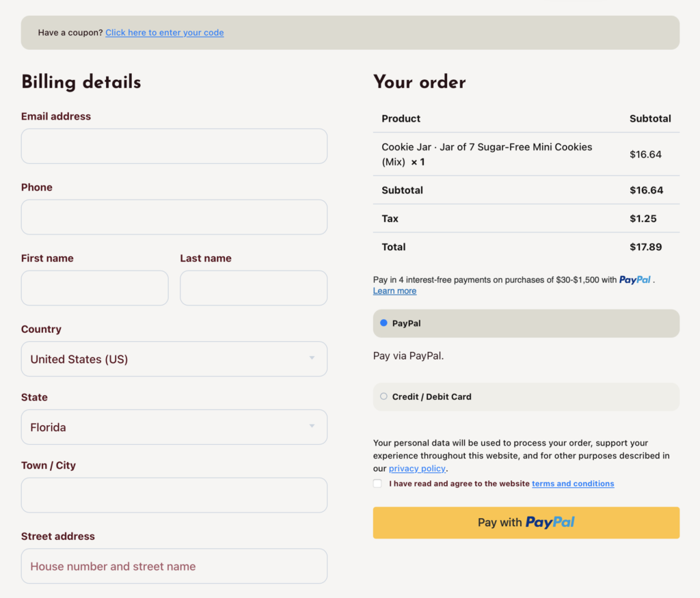Viewport: 700px width, 598px height.
Task: Click the Country dropdown arrow
Action: [x=312, y=358]
